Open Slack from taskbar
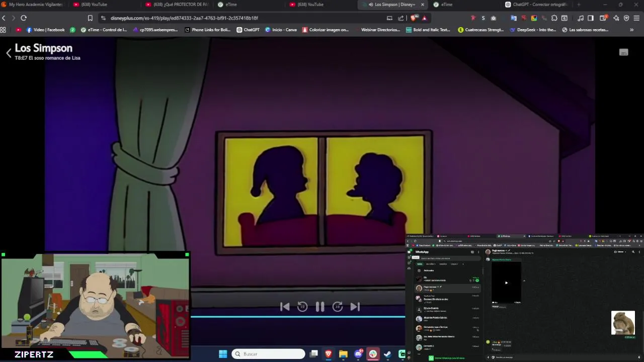This screenshot has width=644, height=362. click(373, 354)
